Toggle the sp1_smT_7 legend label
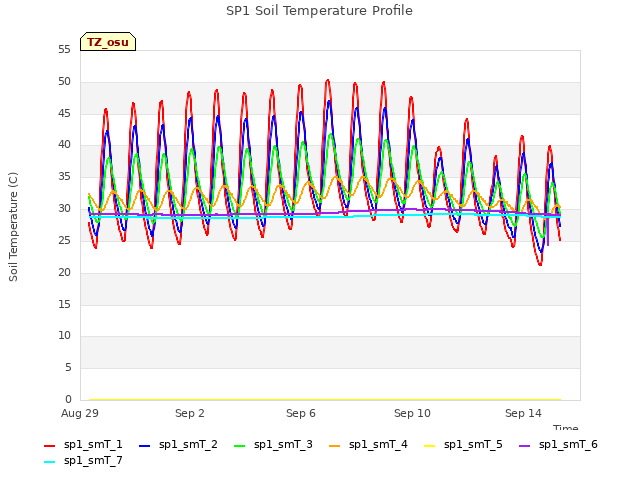Screen dimensions: 640x480 pos(93,460)
